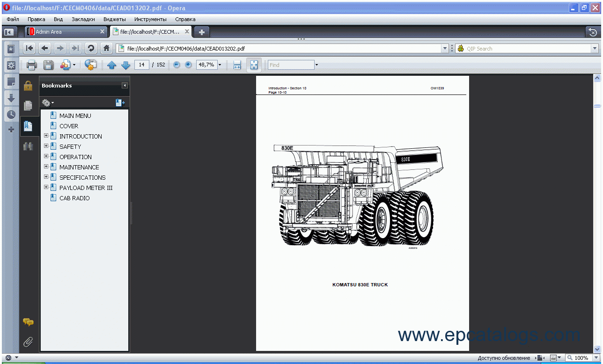Switch to the Admin Area tab
The width and height of the screenshot is (603, 364).
tap(66, 32)
